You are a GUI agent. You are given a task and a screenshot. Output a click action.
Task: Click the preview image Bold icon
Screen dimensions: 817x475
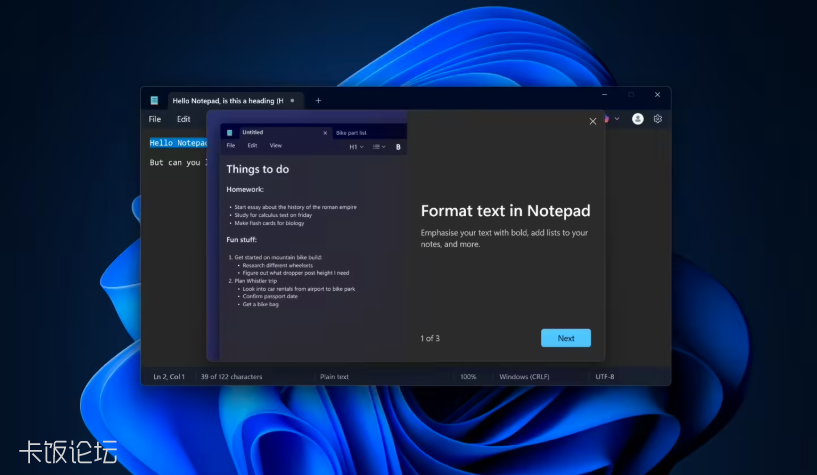pyautogui.click(x=398, y=147)
